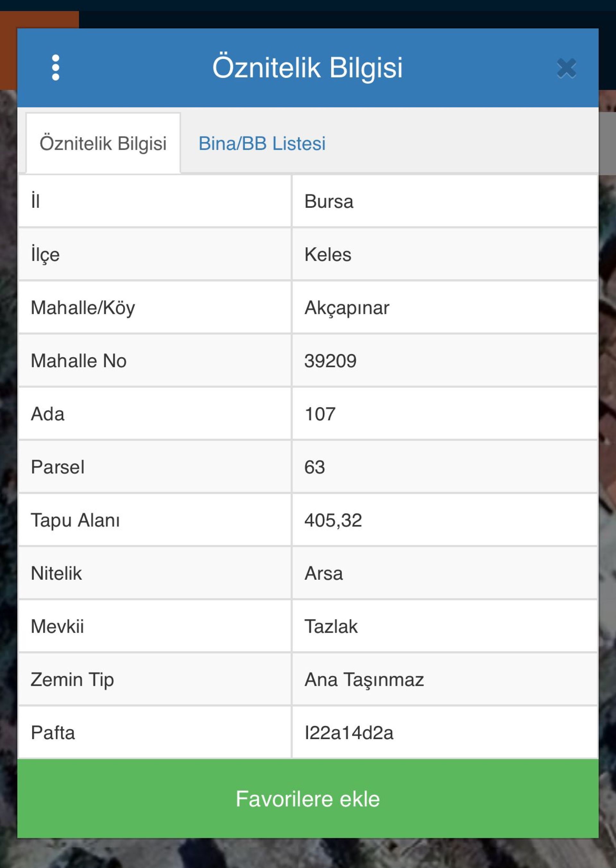The height and width of the screenshot is (868, 616).
Task: Switch to the Bina/BB Listesi tab
Action: click(x=262, y=144)
